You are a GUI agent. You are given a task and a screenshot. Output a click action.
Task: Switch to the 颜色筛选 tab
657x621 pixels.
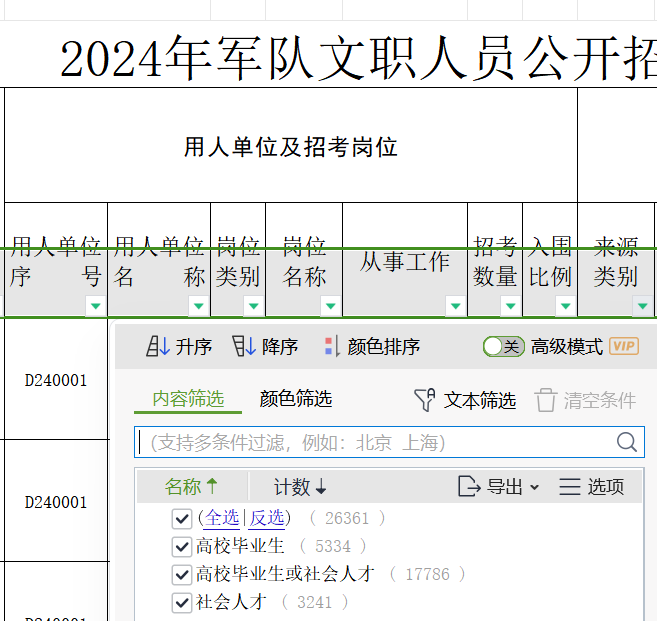click(x=296, y=399)
